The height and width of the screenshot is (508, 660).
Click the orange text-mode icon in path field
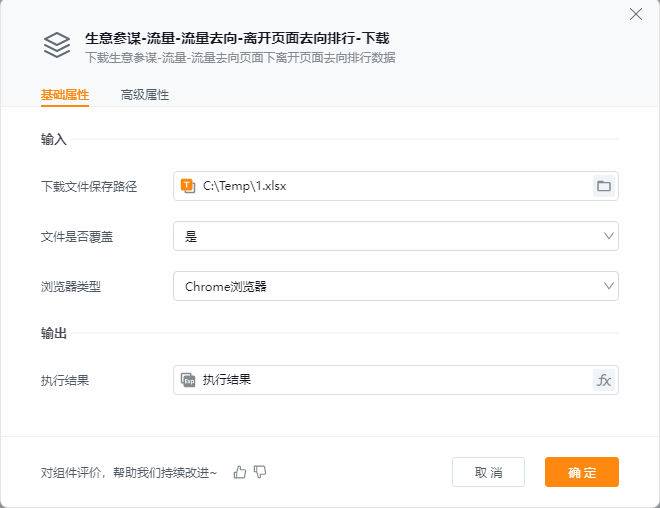187,186
